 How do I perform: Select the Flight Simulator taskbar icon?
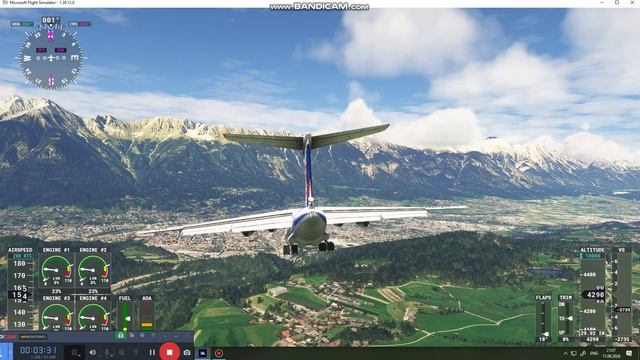(x=202, y=353)
